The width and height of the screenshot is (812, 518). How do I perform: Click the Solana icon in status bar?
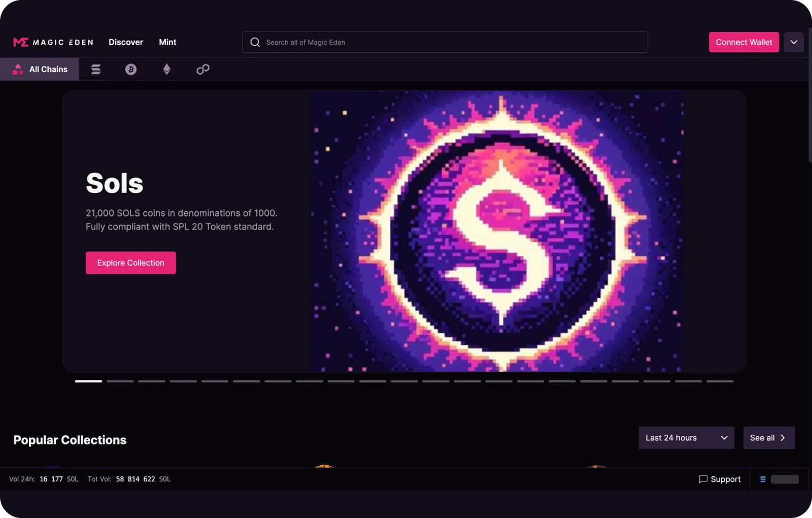click(x=763, y=479)
